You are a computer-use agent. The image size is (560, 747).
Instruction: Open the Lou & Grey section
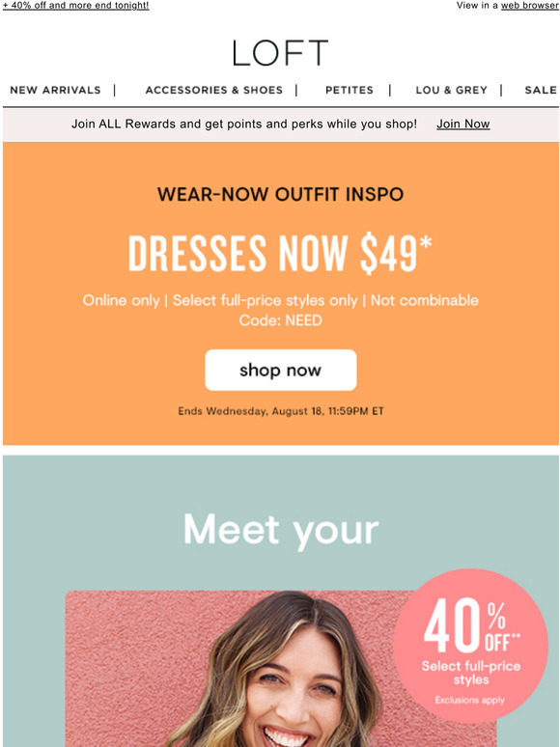(x=451, y=90)
